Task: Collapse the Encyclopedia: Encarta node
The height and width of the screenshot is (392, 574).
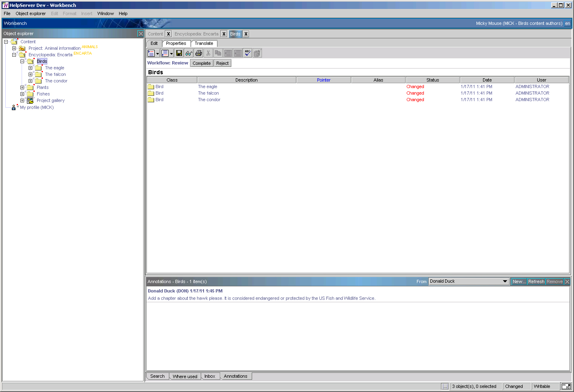Action: (14, 55)
